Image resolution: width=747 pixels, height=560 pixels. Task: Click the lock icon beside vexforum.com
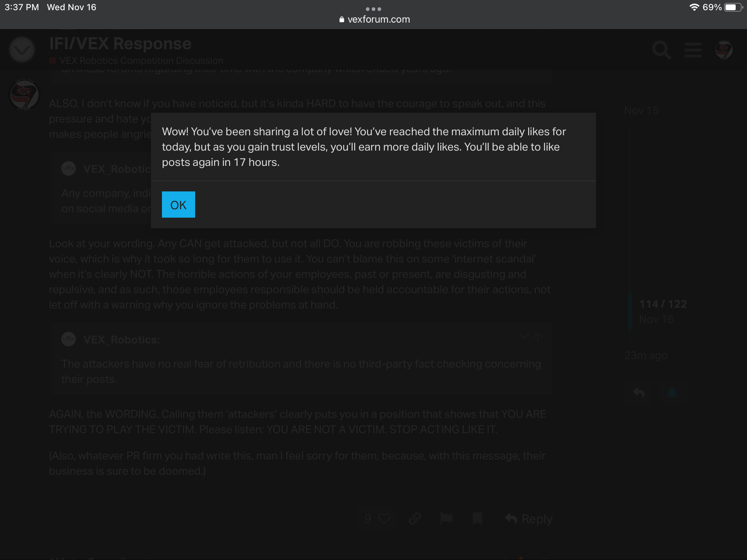(x=342, y=19)
